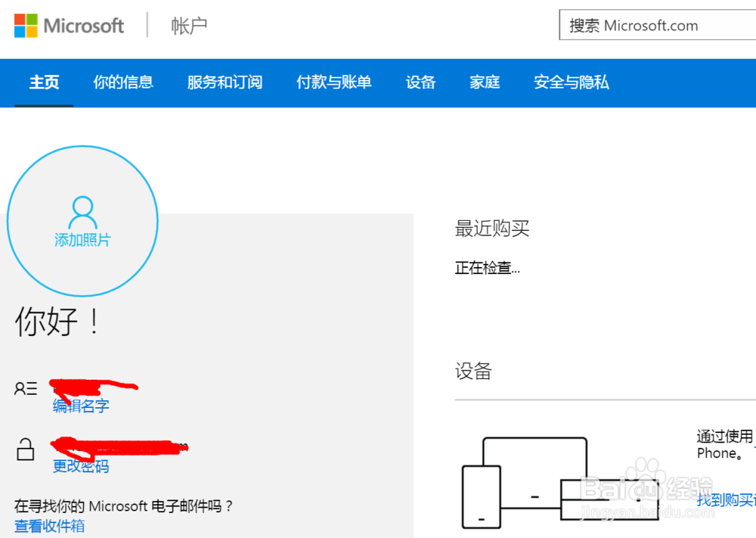
Task: Click the 帐户 header label
Action: point(188,26)
